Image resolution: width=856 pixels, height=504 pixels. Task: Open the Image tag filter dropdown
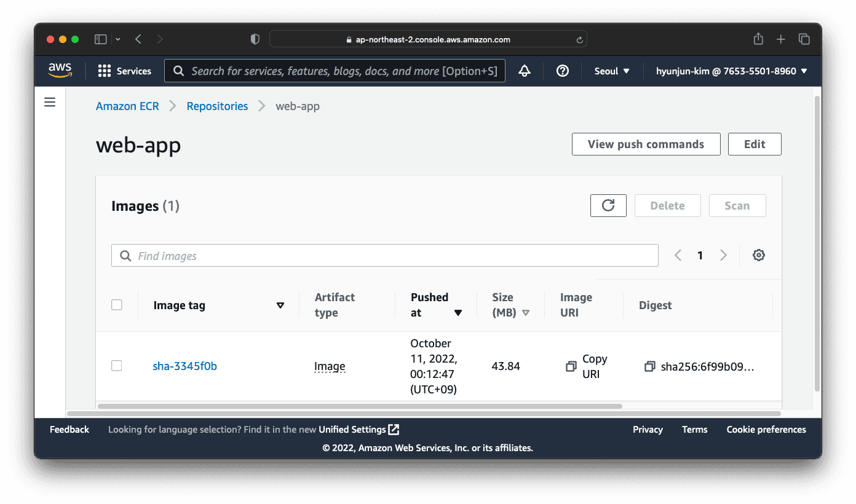[x=280, y=305]
